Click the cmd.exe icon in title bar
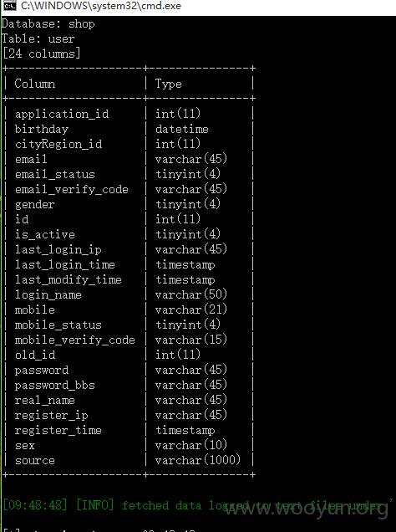The width and height of the screenshot is (396, 532). point(9,6)
